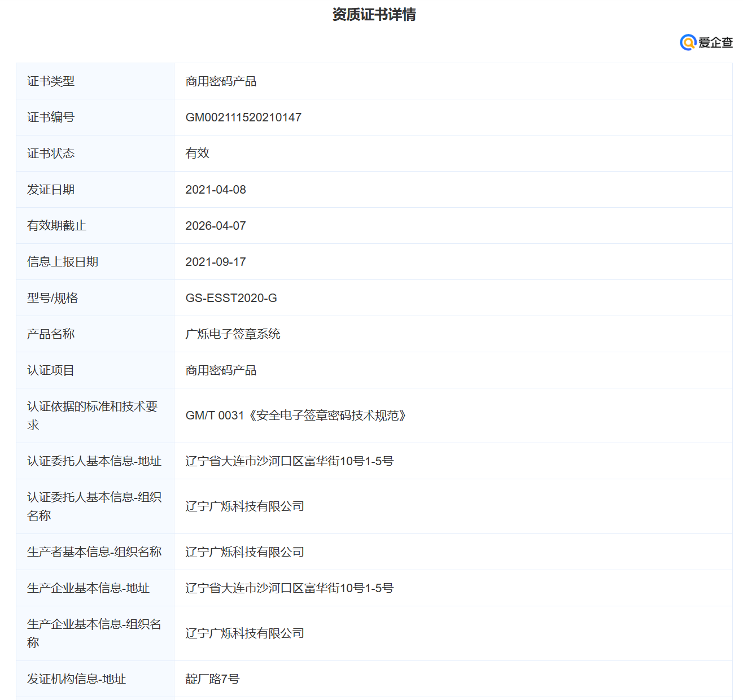Click the 产品名称 label

51,334
